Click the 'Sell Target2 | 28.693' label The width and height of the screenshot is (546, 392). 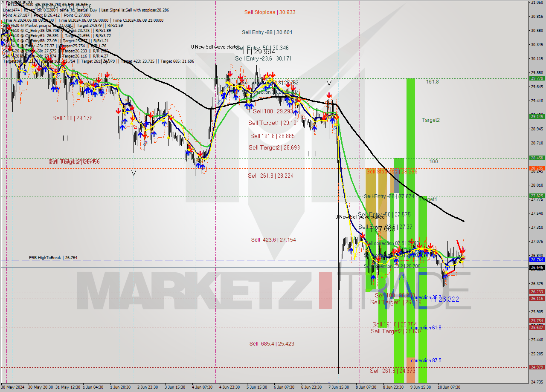click(x=274, y=147)
